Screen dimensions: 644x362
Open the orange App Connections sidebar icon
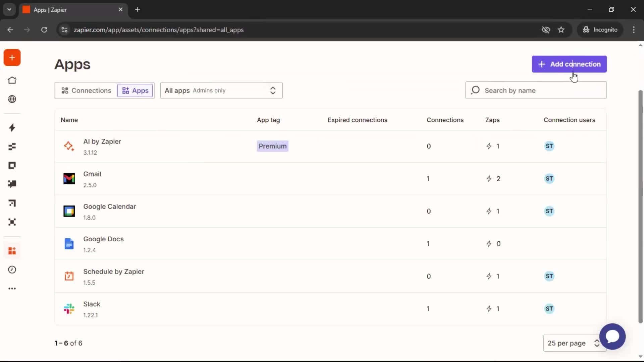[x=12, y=251]
